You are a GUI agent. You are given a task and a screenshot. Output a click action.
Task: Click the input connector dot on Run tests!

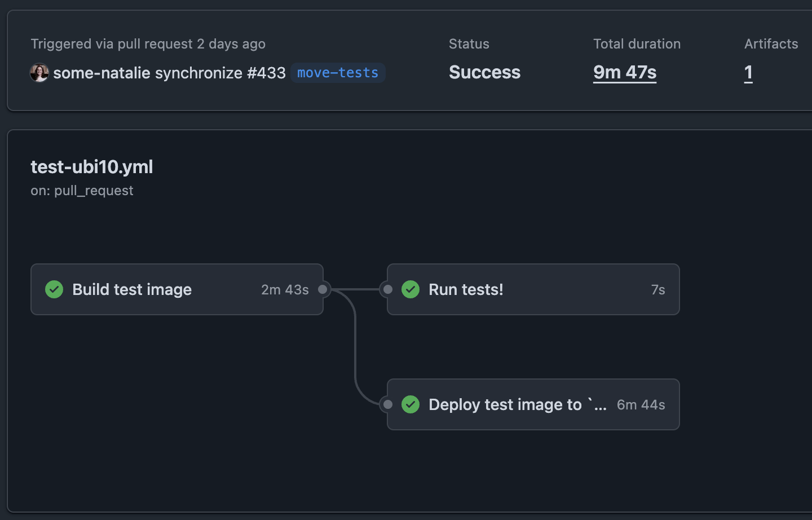pyautogui.click(x=388, y=289)
